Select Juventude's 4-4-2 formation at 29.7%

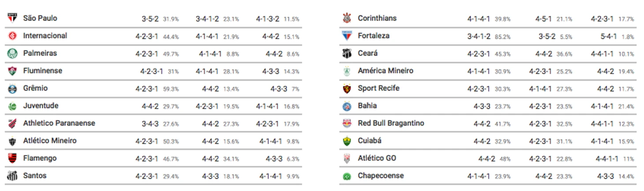click(150, 106)
